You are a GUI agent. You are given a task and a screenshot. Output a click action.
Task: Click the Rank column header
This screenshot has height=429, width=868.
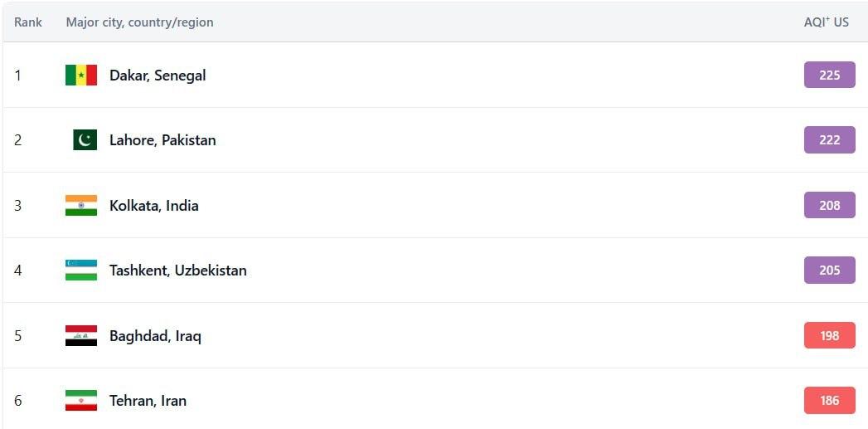(x=28, y=22)
